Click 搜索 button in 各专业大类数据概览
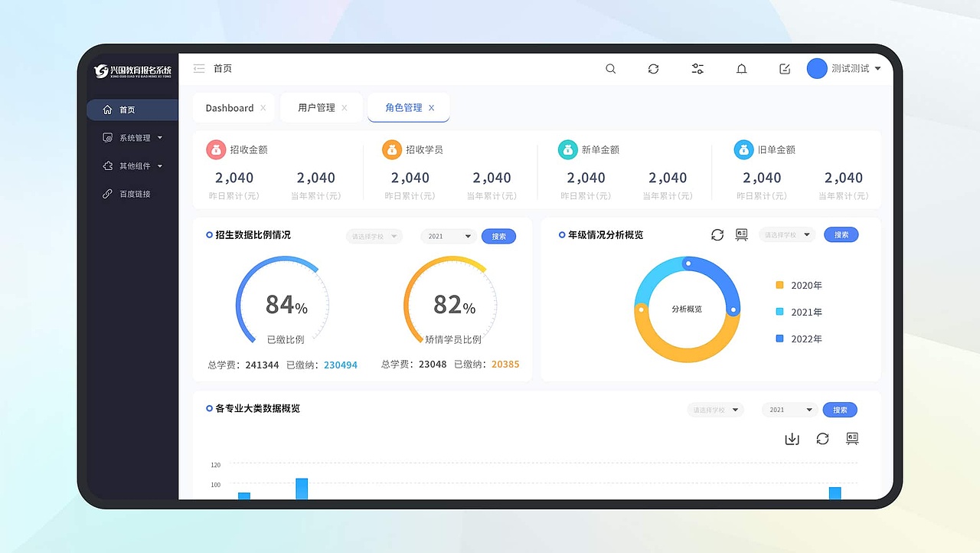The height and width of the screenshot is (553, 980). (840, 410)
